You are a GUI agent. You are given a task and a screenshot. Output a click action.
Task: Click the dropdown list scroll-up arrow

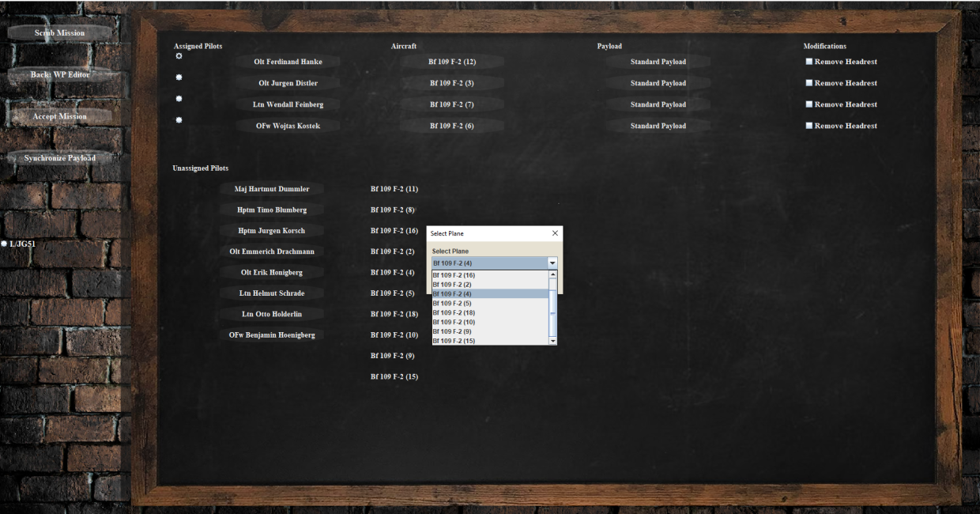552,274
